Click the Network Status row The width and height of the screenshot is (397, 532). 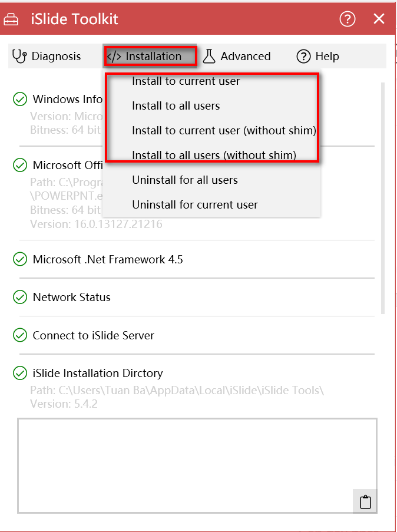click(197, 297)
